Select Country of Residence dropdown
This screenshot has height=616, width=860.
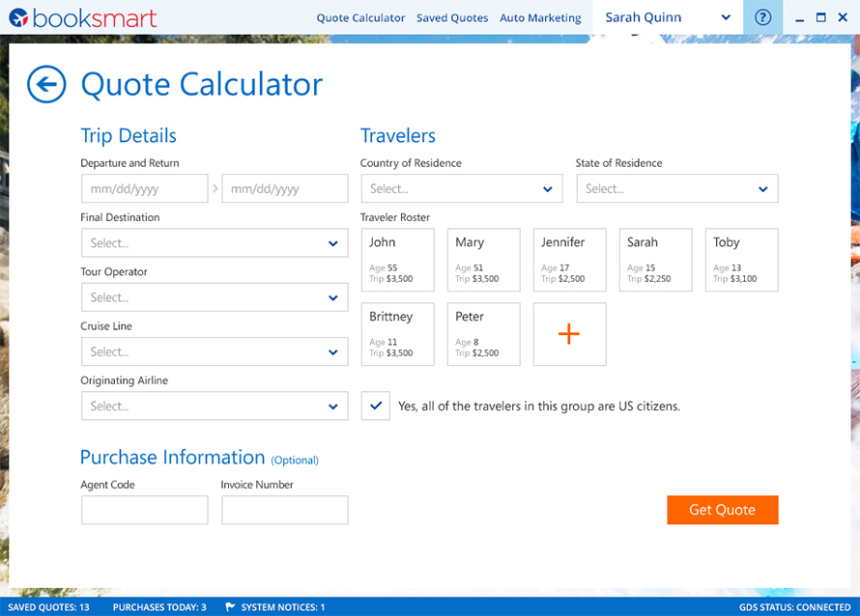tap(461, 189)
